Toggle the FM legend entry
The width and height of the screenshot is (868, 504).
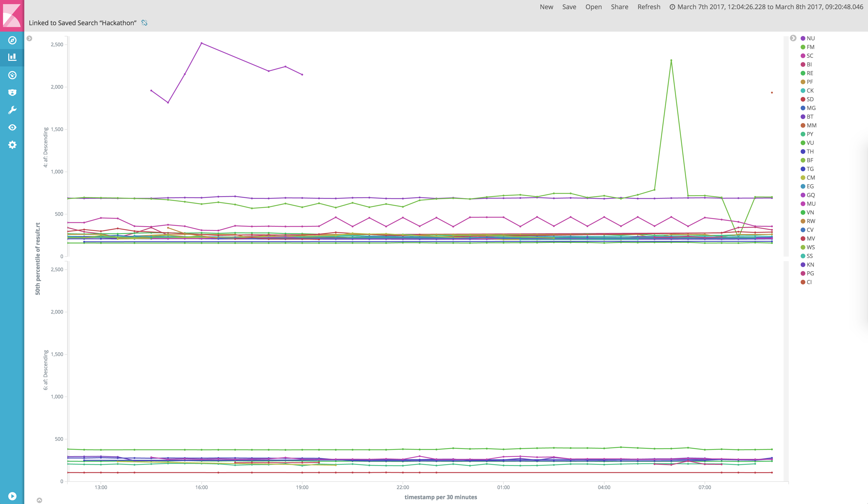(810, 47)
